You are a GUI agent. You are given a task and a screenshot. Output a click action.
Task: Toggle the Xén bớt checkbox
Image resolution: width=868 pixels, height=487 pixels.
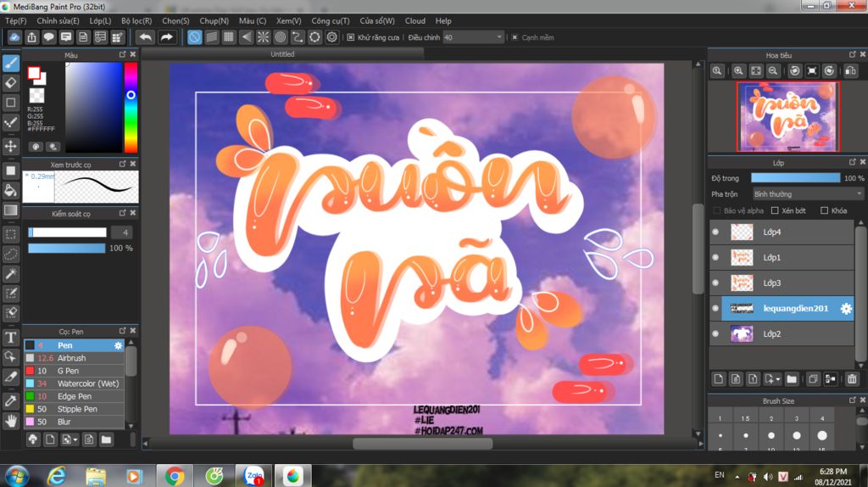775,210
